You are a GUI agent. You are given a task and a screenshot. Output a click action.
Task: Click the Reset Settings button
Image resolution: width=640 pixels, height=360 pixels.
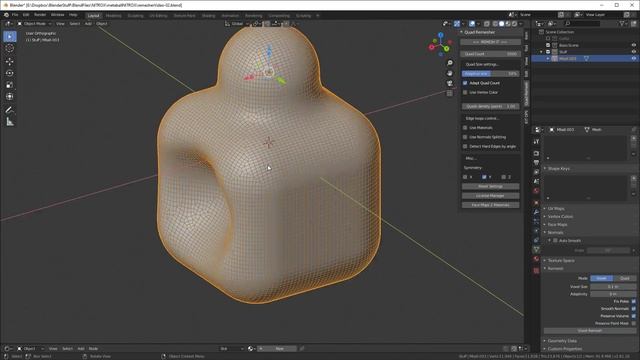(x=490, y=186)
